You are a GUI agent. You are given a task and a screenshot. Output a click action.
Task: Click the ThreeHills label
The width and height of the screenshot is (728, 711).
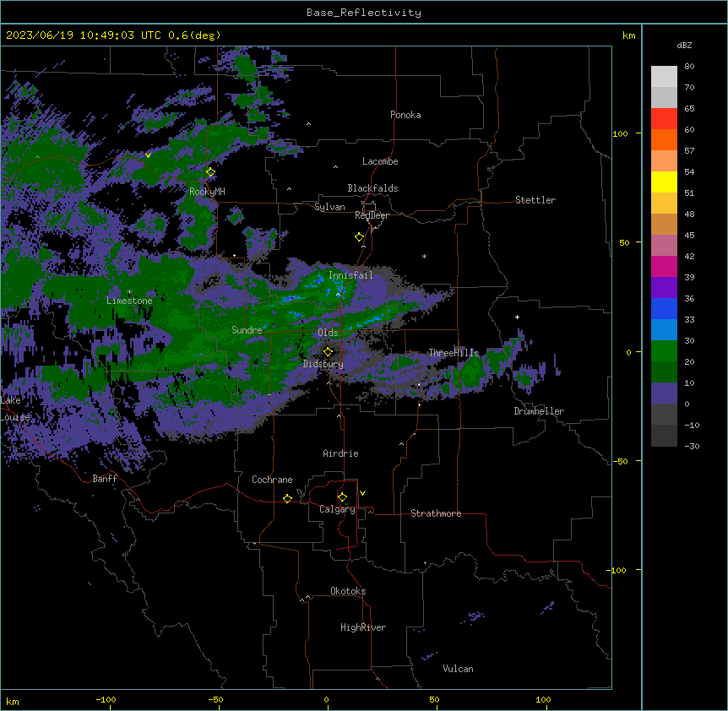pyautogui.click(x=454, y=353)
